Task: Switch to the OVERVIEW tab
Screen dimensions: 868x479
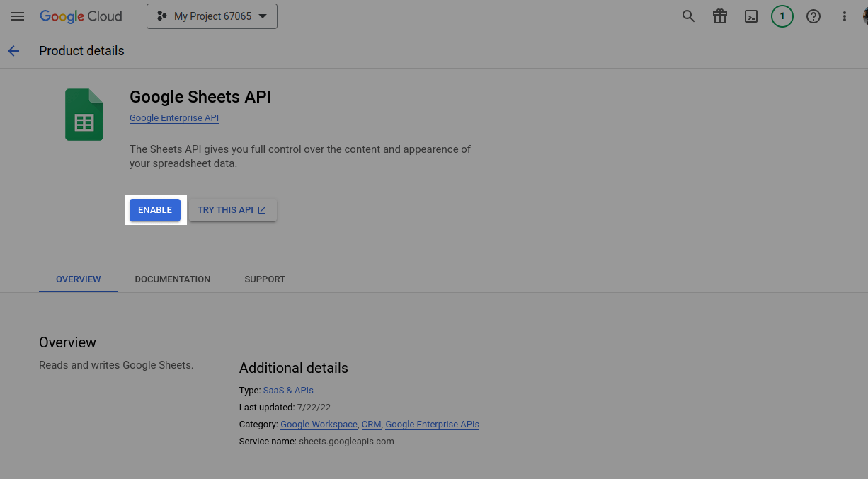Action: pyautogui.click(x=78, y=279)
